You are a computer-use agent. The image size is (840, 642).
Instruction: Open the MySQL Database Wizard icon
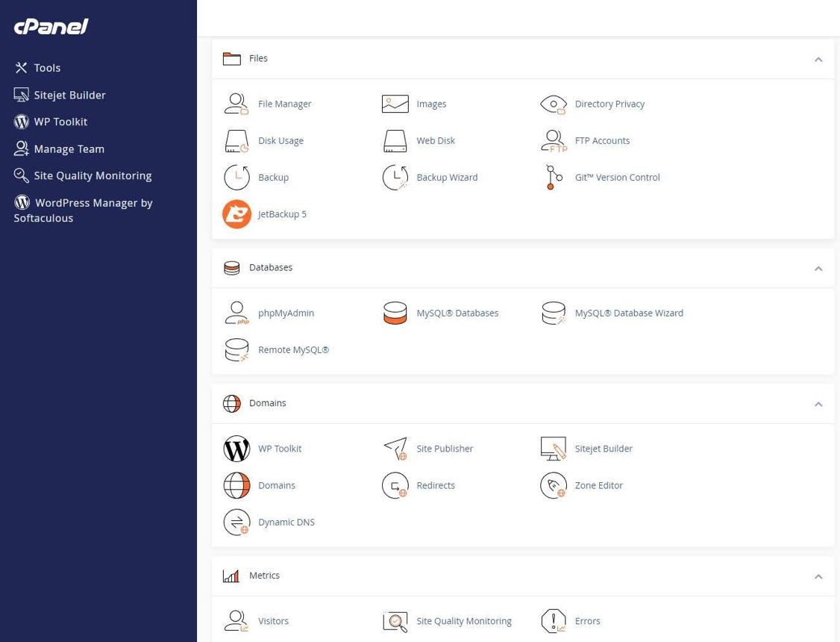pyautogui.click(x=554, y=313)
